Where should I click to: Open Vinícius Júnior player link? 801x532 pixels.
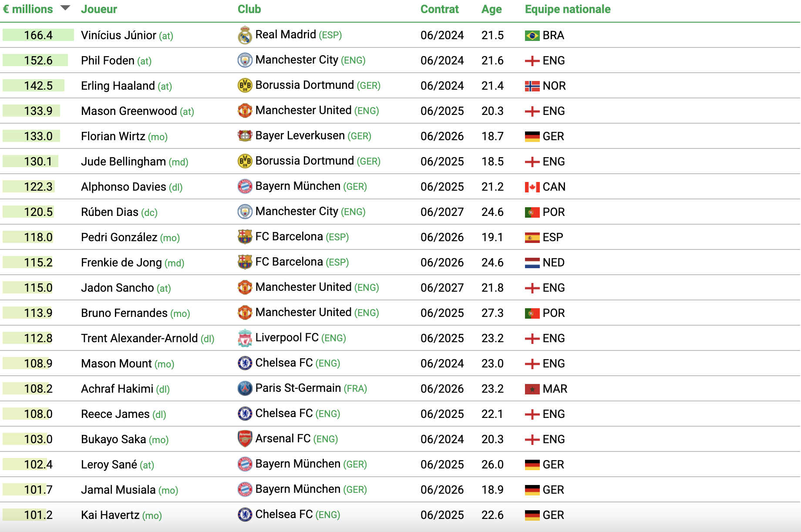pos(118,35)
